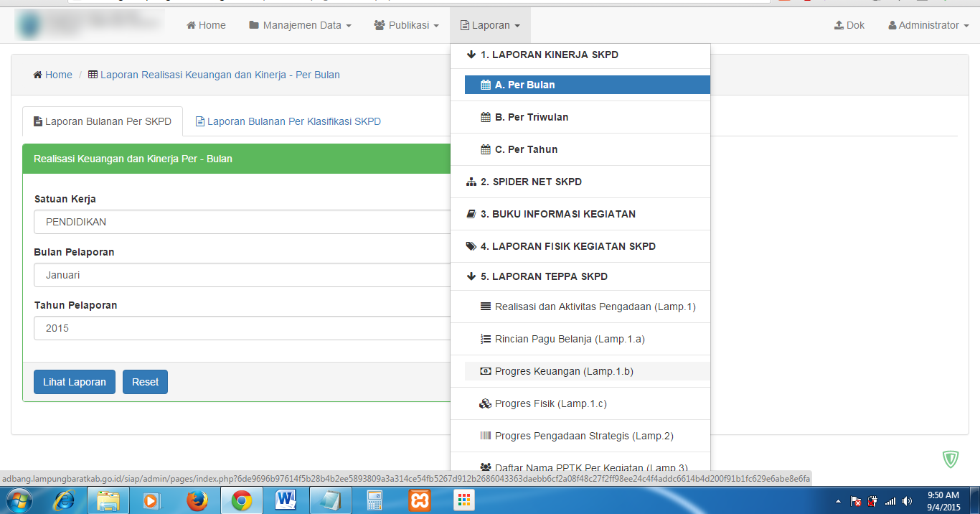Open Microsoft Word from the taskbar

286,500
